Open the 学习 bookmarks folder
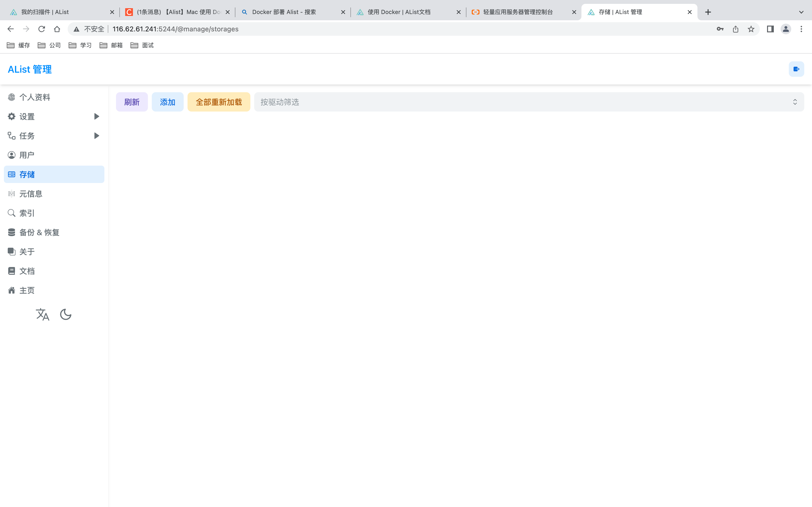 [80, 45]
